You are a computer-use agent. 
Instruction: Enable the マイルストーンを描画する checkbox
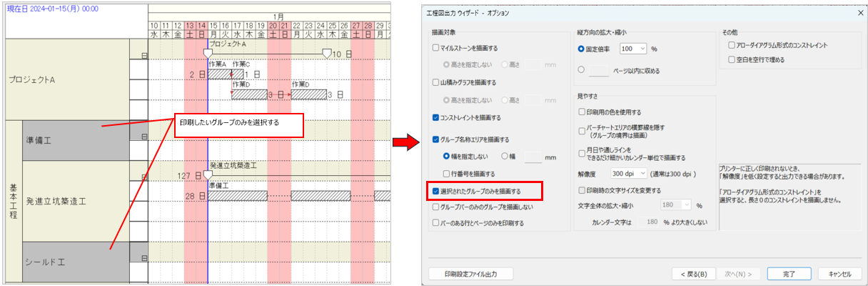[436, 48]
